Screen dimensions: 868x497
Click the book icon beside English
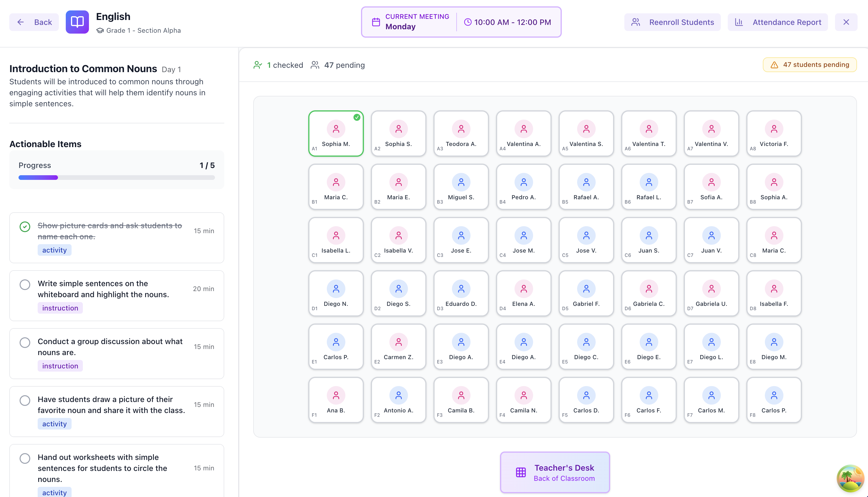77,22
